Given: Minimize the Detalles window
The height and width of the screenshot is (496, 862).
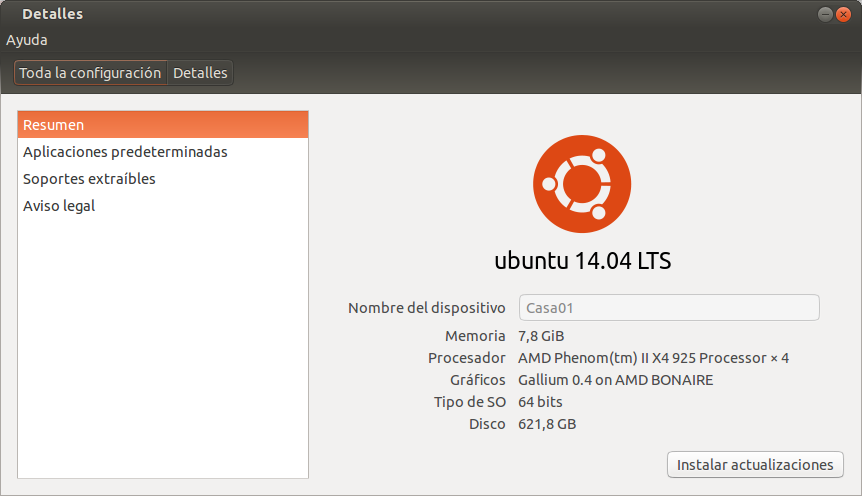Looking at the screenshot, I should click(825, 14).
